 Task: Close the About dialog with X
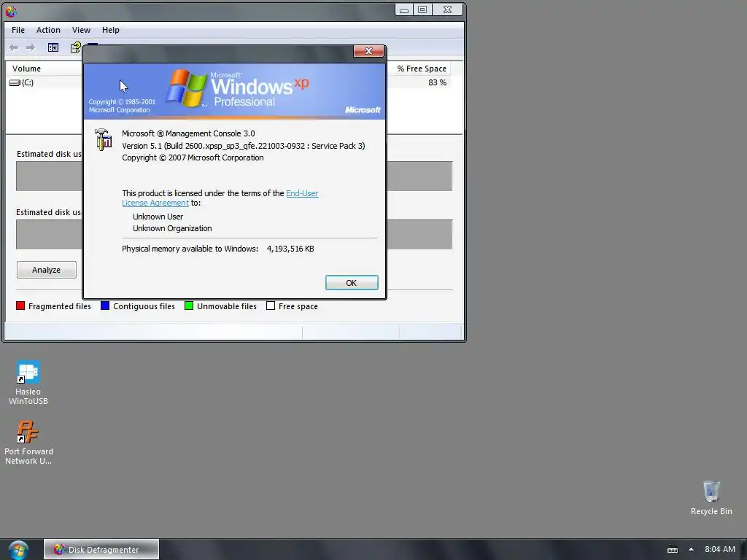point(368,51)
